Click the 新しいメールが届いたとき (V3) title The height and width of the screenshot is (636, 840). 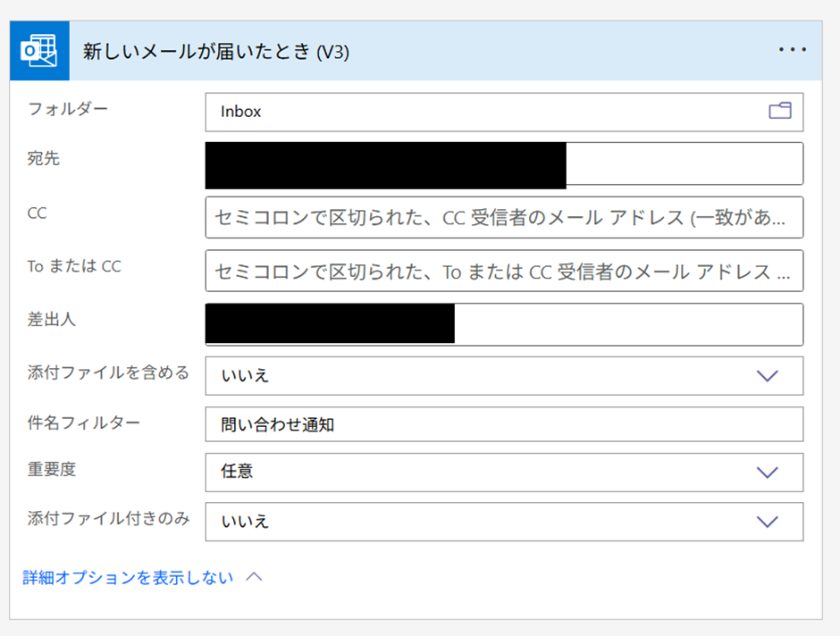(216, 52)
